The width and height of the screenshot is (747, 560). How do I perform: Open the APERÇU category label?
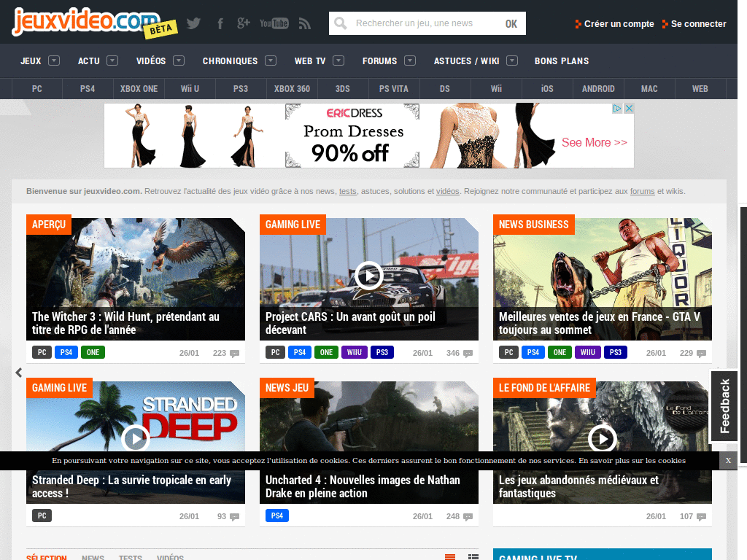click(49, 225)
